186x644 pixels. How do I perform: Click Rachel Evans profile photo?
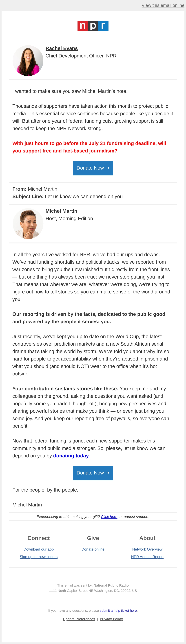28,61
